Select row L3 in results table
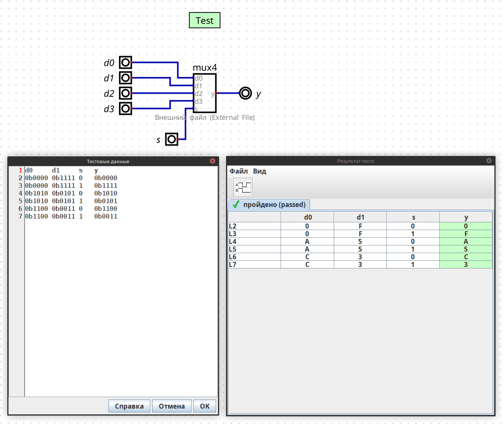Screen dimensions: 504x424 click(360, 234)
